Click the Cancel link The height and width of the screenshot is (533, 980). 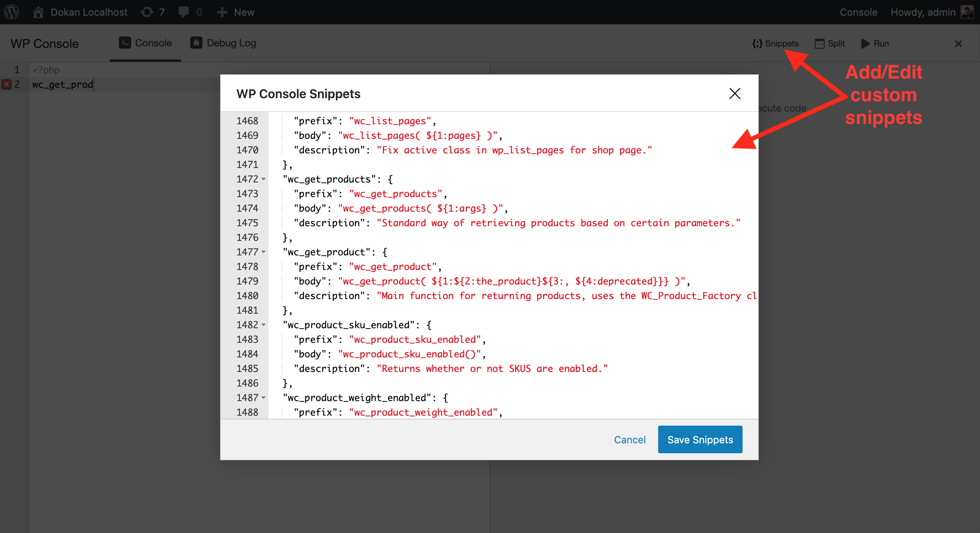click(x=630, y=439)
